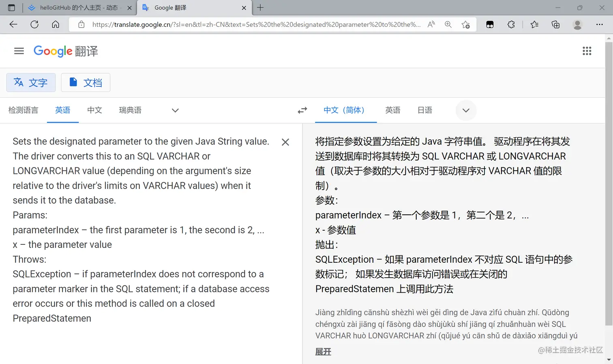Maximize the browser window
This screenshot has height=364, width=613.
point(580,8)
